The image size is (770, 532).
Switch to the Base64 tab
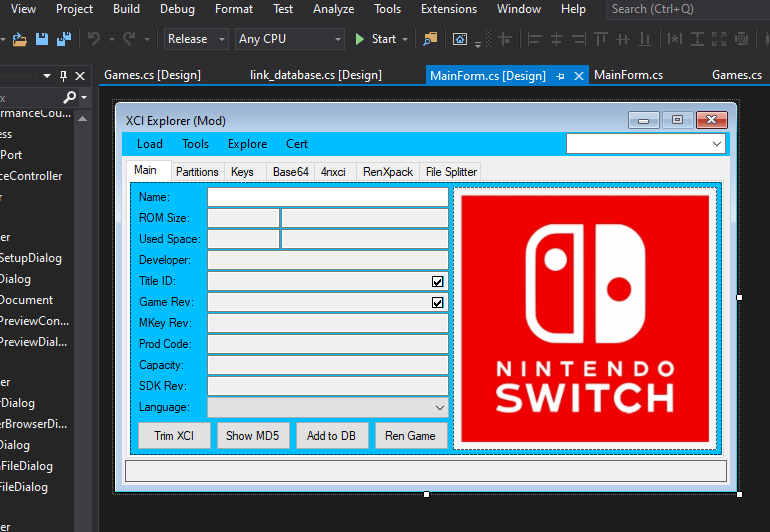[x=291, y=172]
